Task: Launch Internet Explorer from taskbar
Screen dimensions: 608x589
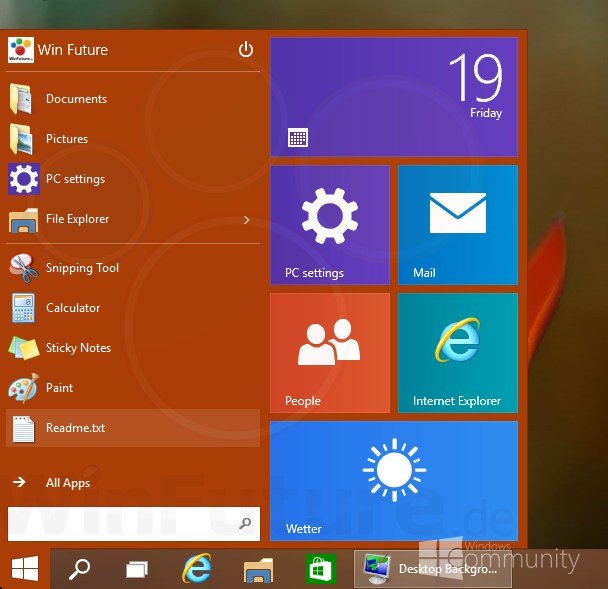Action: [x=197, y=568]
